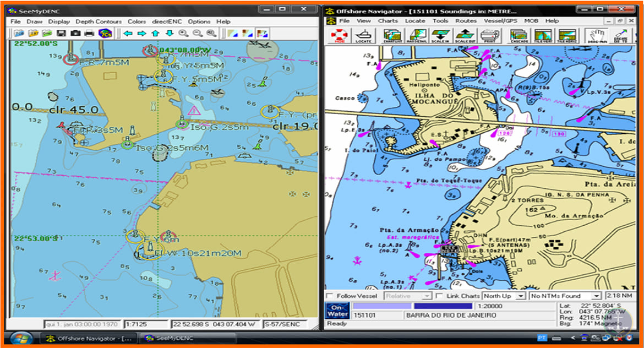Open the Relative mode dropdown

[x=408, y=296]
